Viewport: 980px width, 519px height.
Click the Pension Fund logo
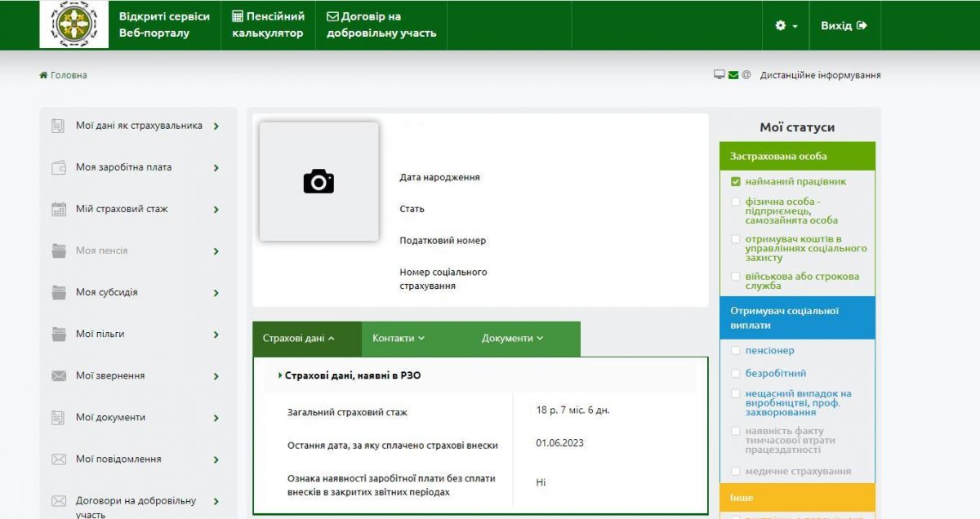[x=74, y=25]
